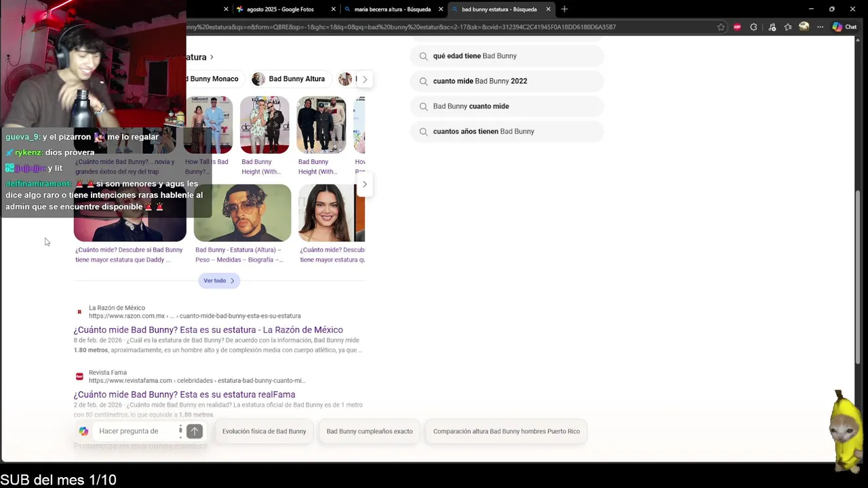868x488 pixels.
Task: Open the favorites list icon in toolbar
Action: tap(788, 27)
